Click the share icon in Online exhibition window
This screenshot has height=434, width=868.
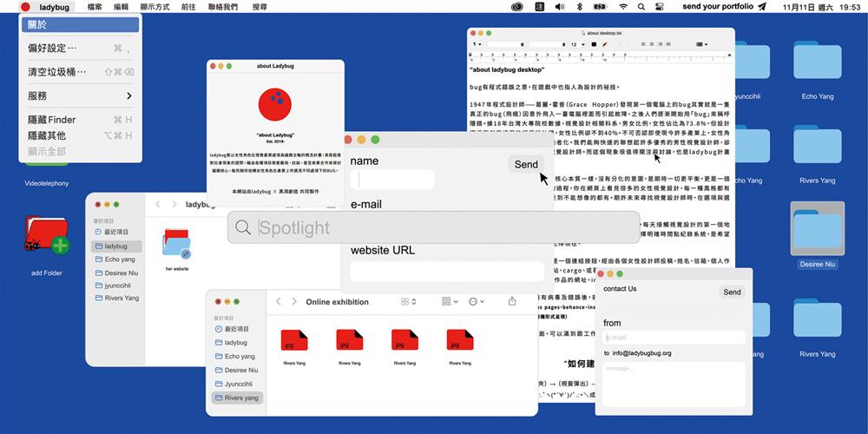point(512,302)
